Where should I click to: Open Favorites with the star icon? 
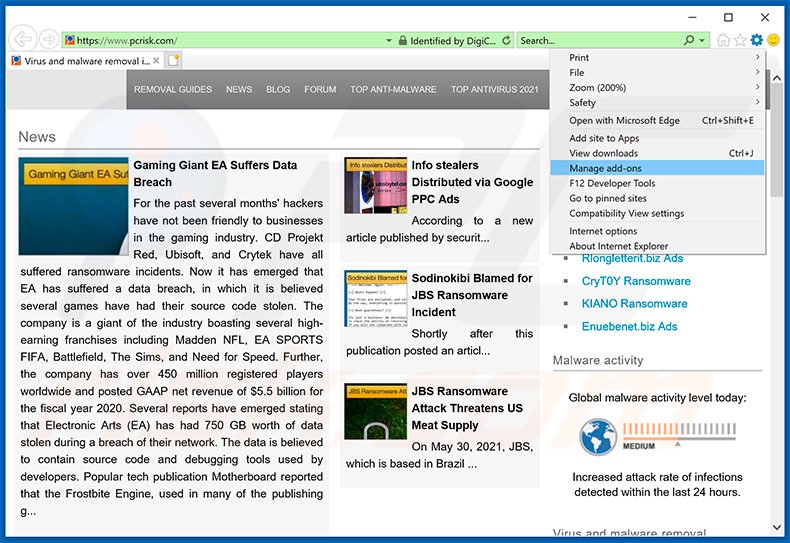[x=740, y=40]
